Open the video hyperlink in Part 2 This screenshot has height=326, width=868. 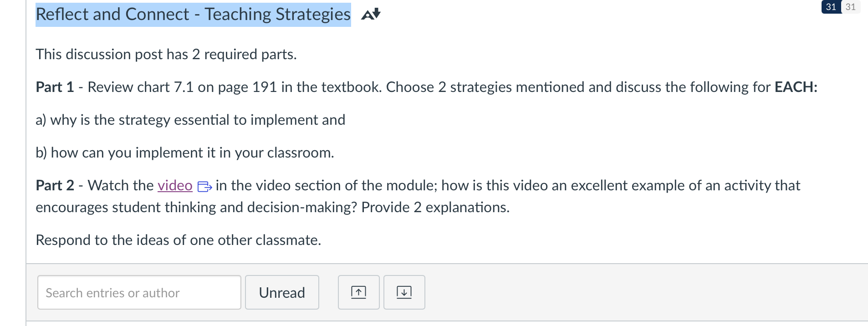click(x=175, y=185)
